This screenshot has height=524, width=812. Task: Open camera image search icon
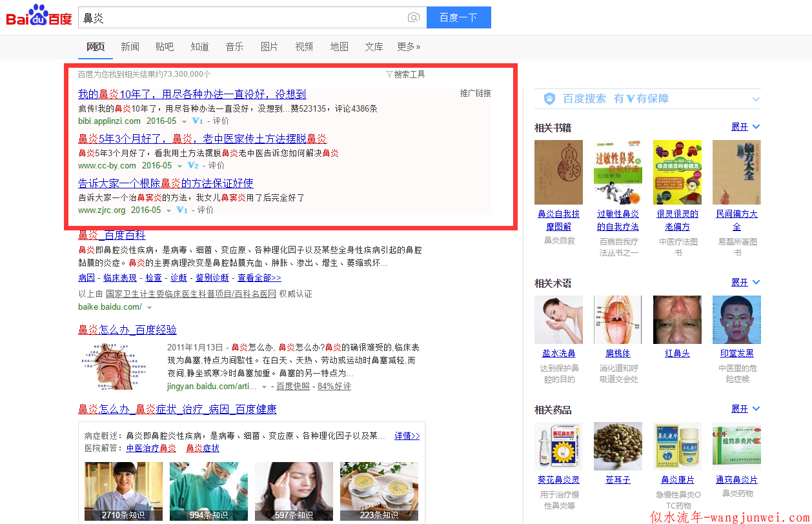[x=414, y=17]
